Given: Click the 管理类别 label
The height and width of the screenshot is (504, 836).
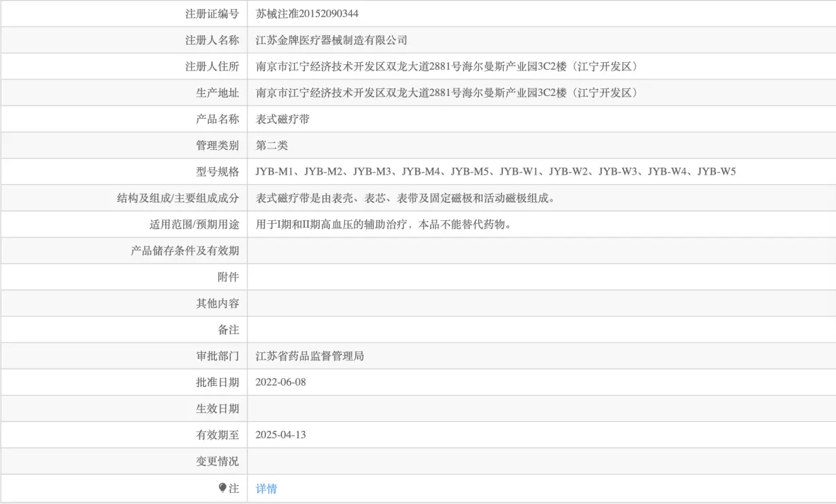Looking at the screenshot, I should (x=218, y=145).
